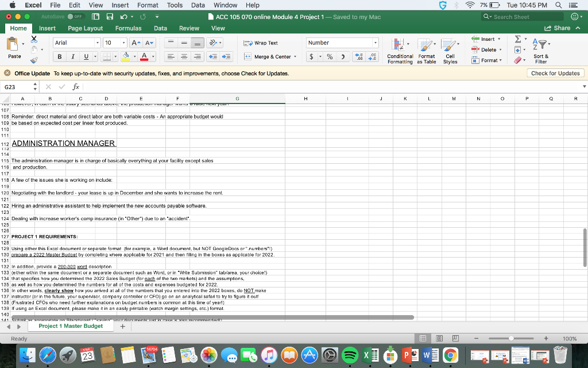
Task: Click the Project 1 Master Budget sheet tab
Action: pyautogui.click(x=71, y=325)
